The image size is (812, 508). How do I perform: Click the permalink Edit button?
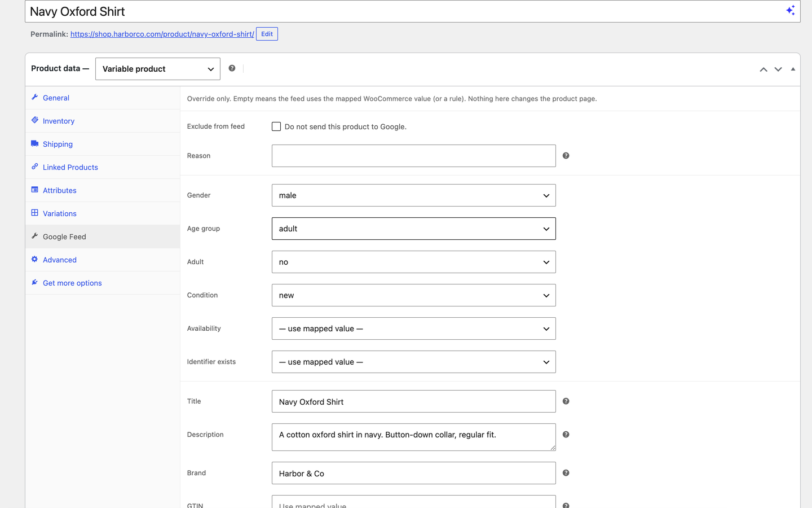pos(267,34)
